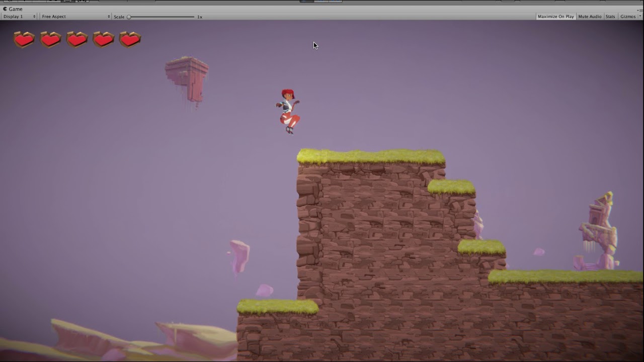Click the 1x scale value
The image size is (644, 362).
[200, 17]
